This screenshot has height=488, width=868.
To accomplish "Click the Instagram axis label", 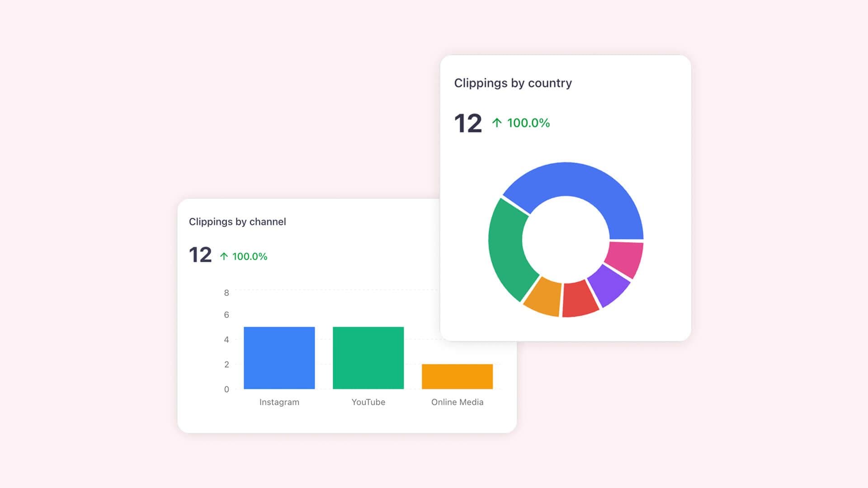I will (x=278, y=402).
